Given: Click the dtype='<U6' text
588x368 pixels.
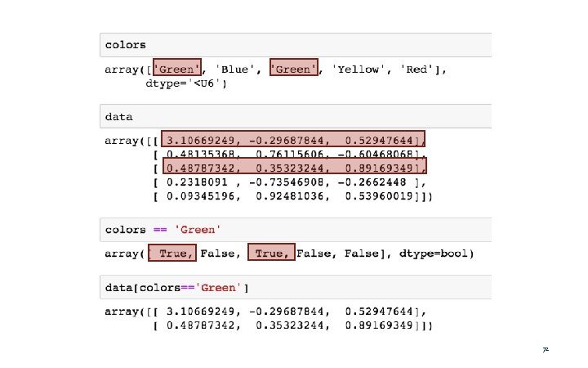Looking at the screenshot, I should pos(186,83).
